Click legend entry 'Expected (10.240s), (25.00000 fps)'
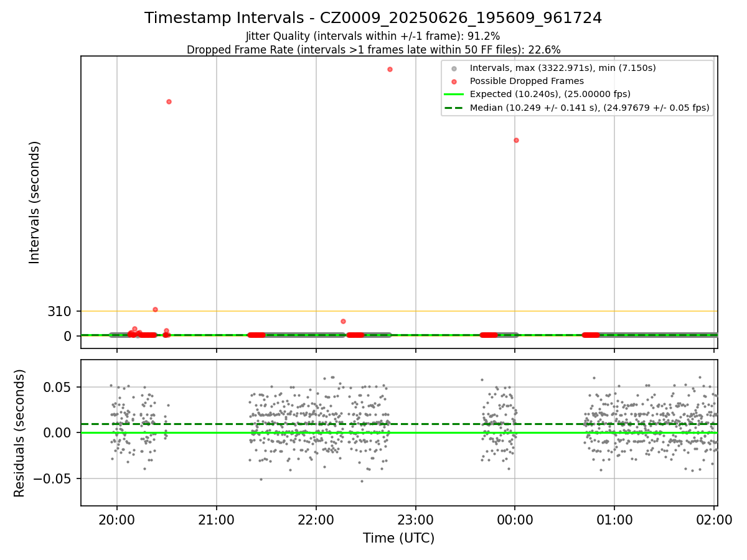The width and height of the screenshot is (747, 560). coord(550,94)
